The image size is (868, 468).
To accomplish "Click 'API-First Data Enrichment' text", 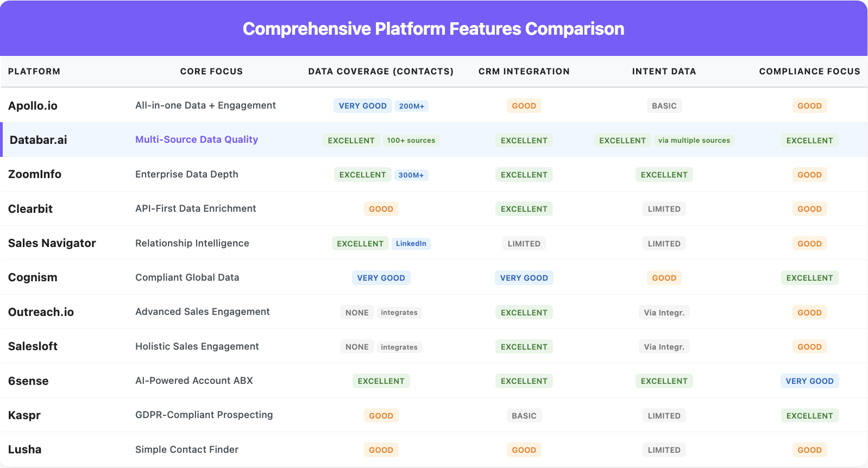I will [x=196, y=208].
